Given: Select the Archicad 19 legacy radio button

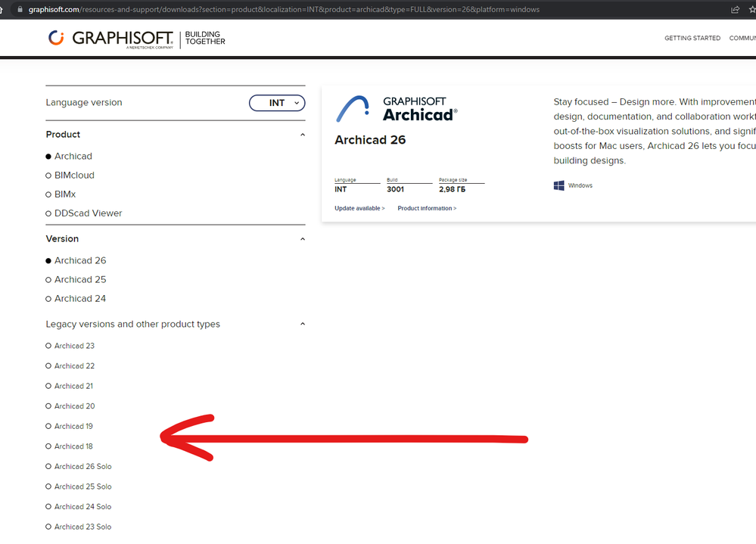Looking at the screenshot, I should (48, 426).
